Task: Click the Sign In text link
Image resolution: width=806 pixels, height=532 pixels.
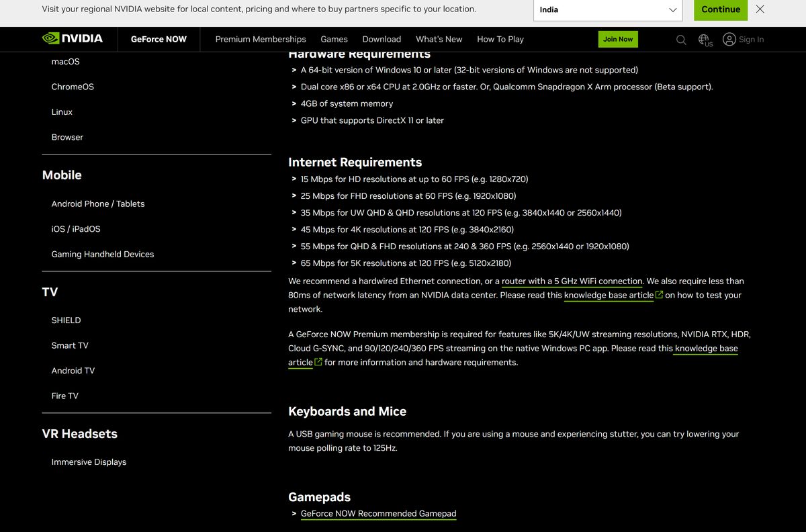Action: pos(751,40)
